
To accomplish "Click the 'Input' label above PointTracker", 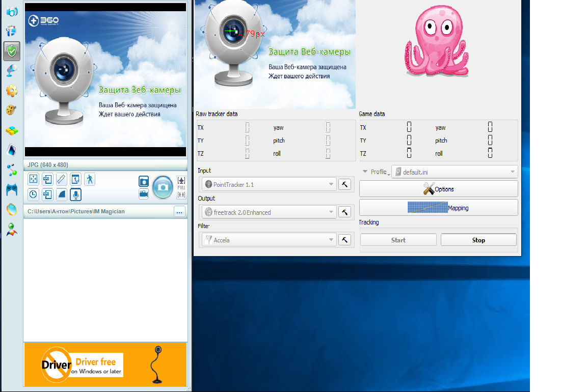I will (x=204, y=171).
